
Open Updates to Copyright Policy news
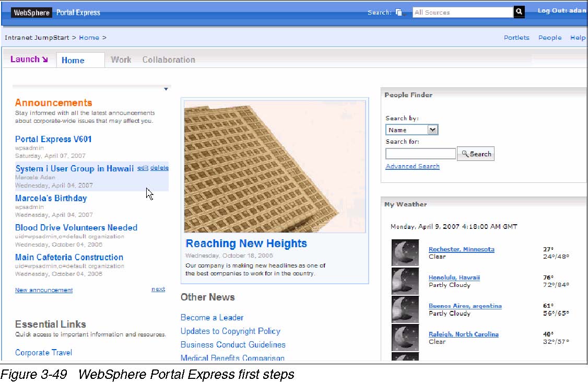coord(230,331)
